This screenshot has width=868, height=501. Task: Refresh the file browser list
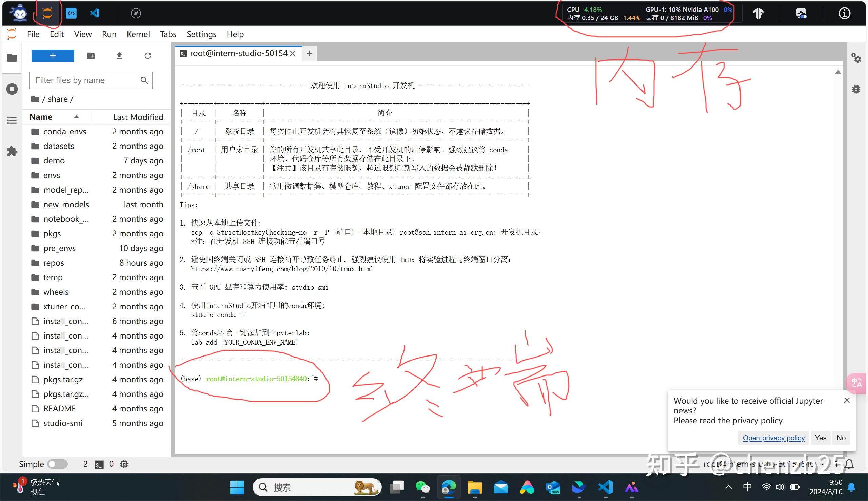tap(147, 56)
